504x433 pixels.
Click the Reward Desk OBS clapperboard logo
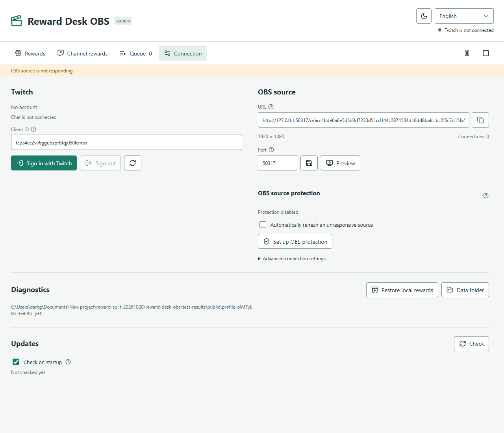tap(17, 21)
